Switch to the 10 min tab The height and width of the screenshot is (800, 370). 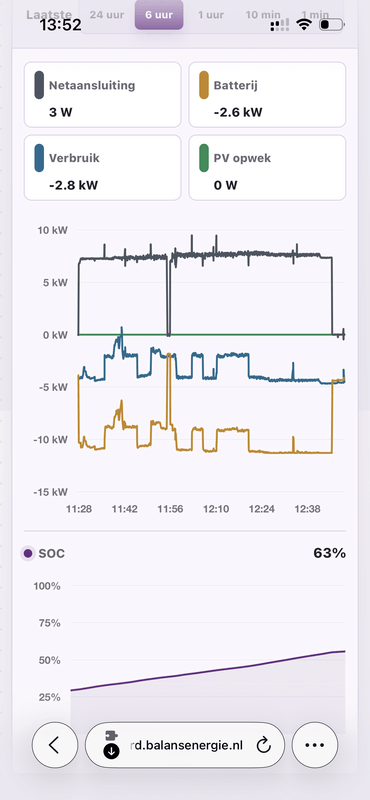262,14
